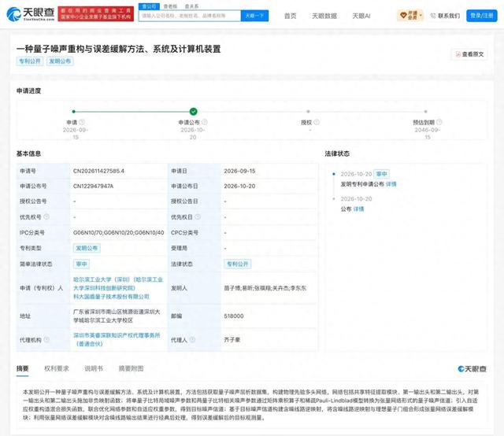Click the 申请公布日 value 2026-10-20
This screenshot has height=436, width=504.
tap(239, 186)
